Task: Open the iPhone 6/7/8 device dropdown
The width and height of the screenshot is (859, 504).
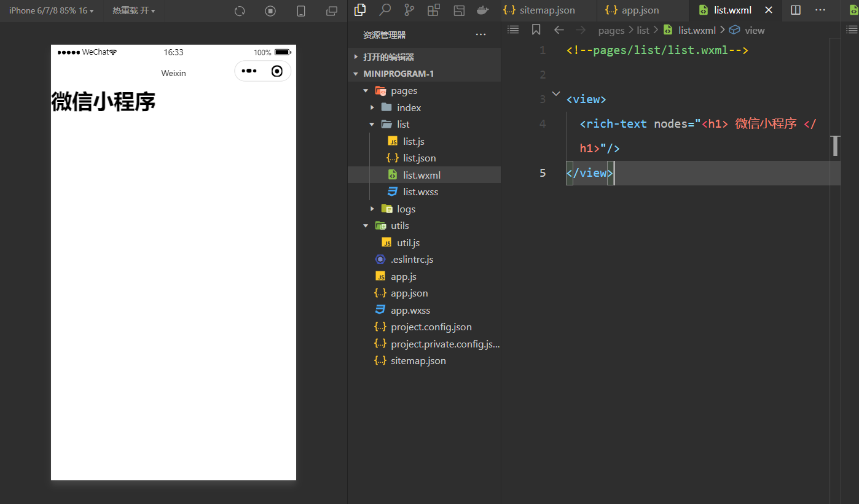Action: [51, 10]
